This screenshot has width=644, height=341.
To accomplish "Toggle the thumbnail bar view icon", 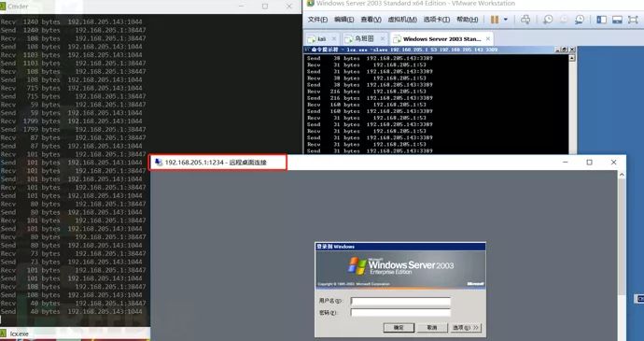I will tap(617, 20).
